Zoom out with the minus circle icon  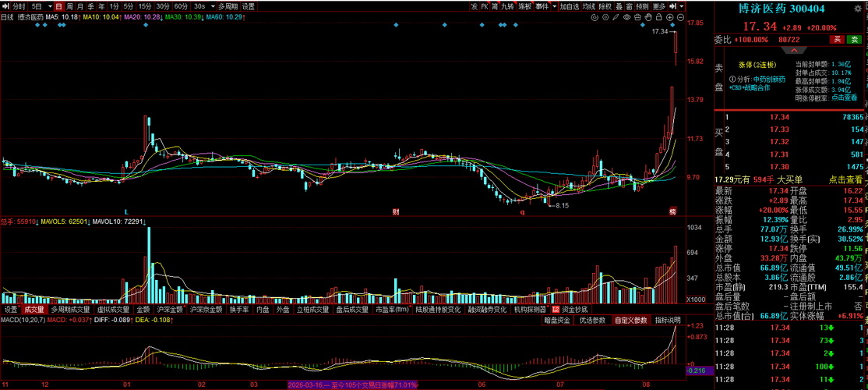pyautogui.click(x=680, y=17)
